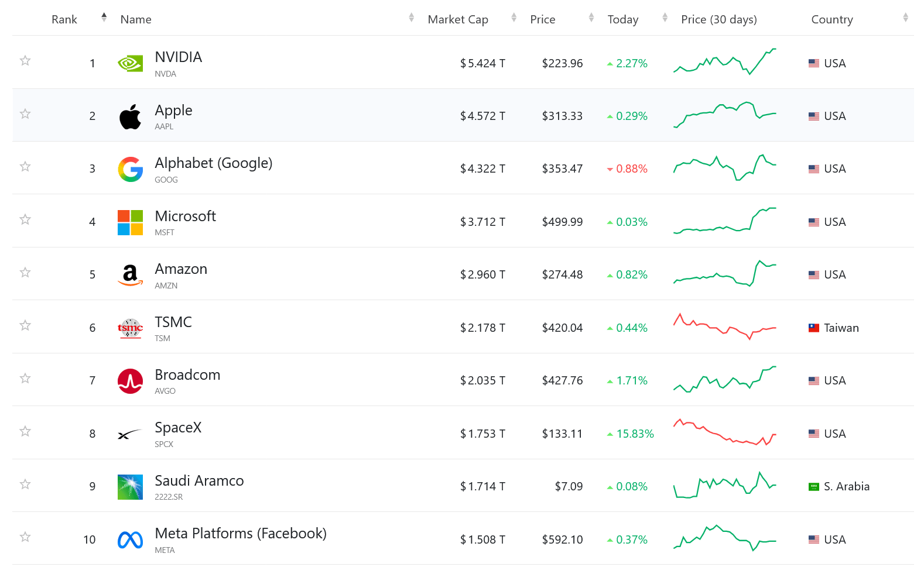The width and height of the screenshot is (924, 567).
Task: Click the Rank column header
Action: (x=64, y=19)
